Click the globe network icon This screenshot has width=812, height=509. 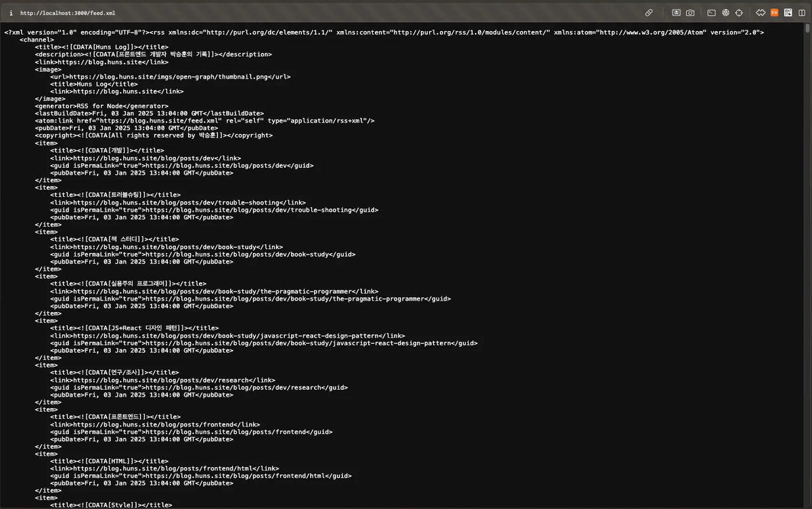(x=725, y=12)
